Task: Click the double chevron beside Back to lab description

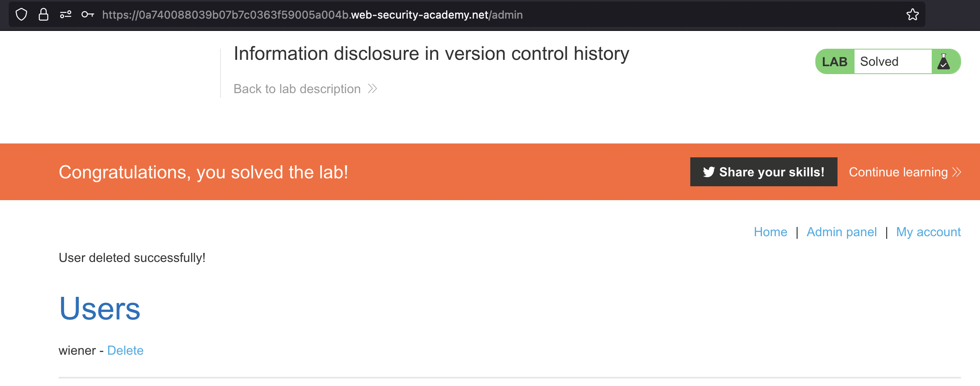Action: (x=372, y=89)
